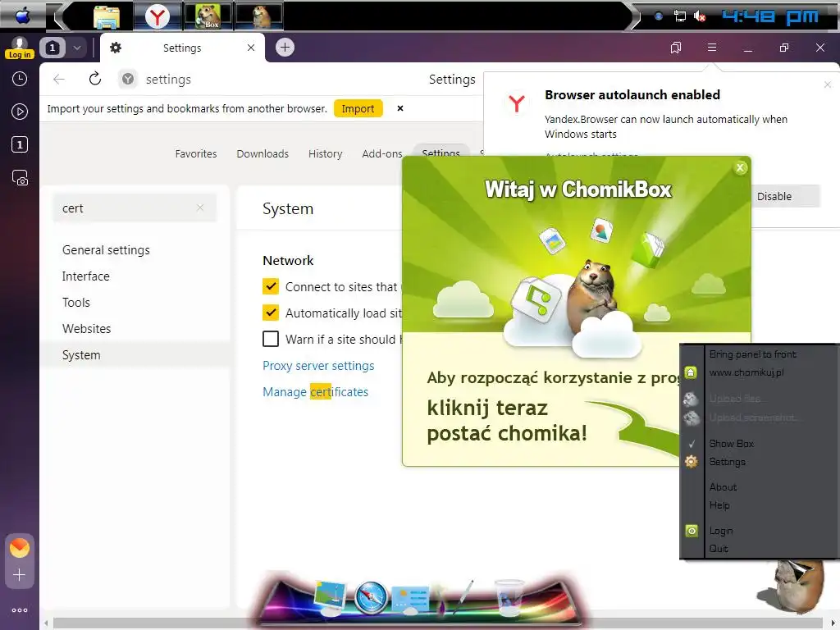Screen dimensions: 840x630
Task: Open ChomikBox app in top taskbar
Action: (208, 16)
